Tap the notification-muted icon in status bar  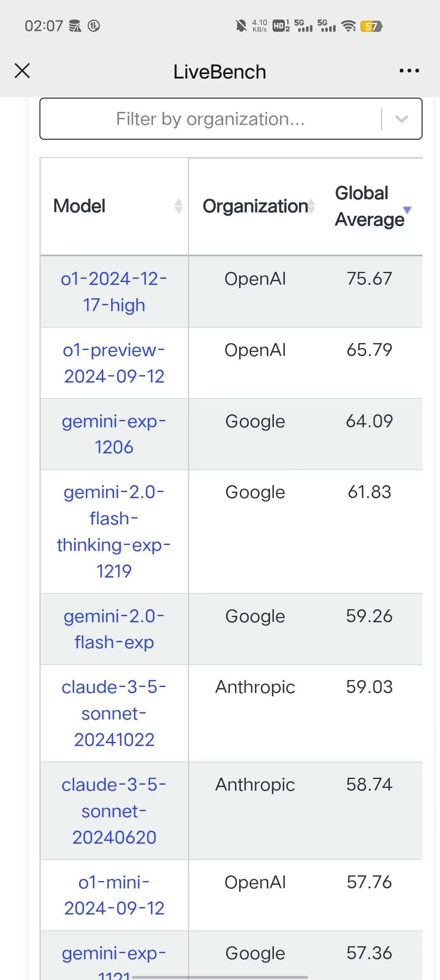pyautogui.click(x=240, y=26)
